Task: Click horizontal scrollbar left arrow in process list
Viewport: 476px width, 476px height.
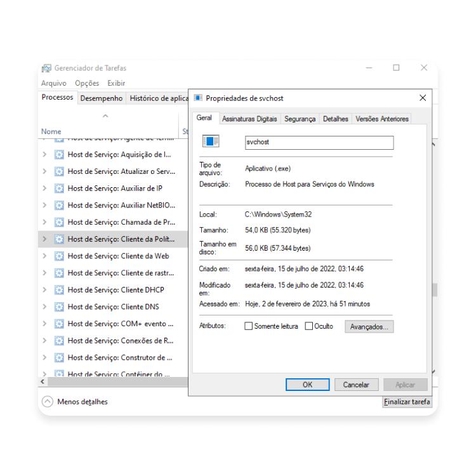Action: coord(43,381)
